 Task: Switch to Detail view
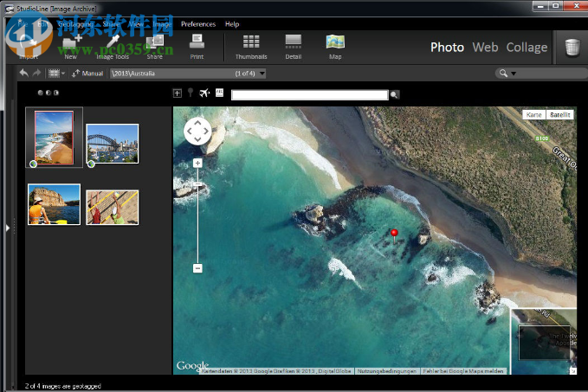coord(294,47)
